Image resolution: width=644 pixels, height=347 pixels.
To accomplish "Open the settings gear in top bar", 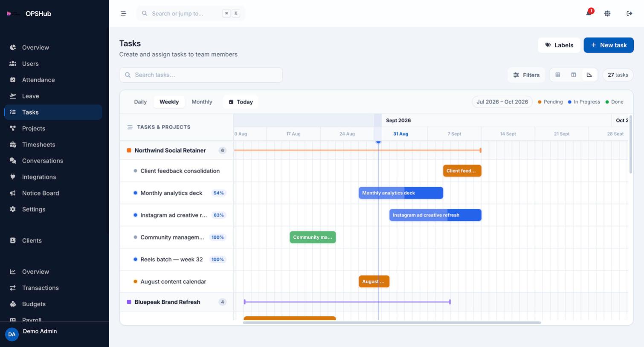I will point(607,14).
